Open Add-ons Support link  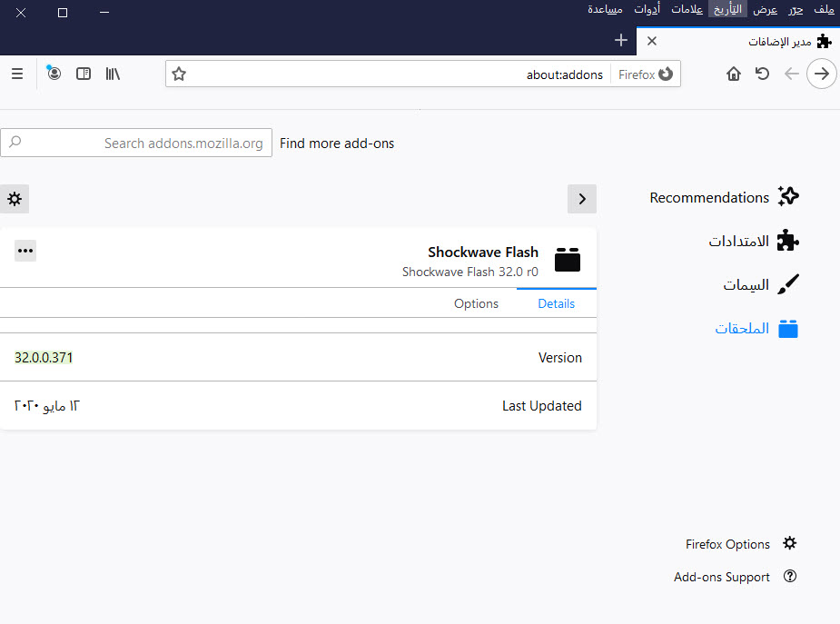tap(735, 577)
